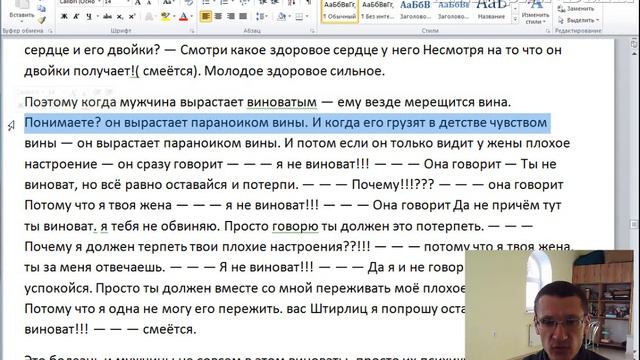Select the Обычный style
Viewport: 640px width, 360px height.
339,11
